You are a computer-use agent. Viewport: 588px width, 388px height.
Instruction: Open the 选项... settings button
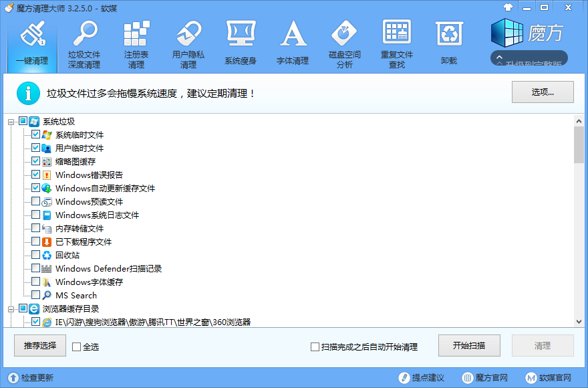coord(543,92)
